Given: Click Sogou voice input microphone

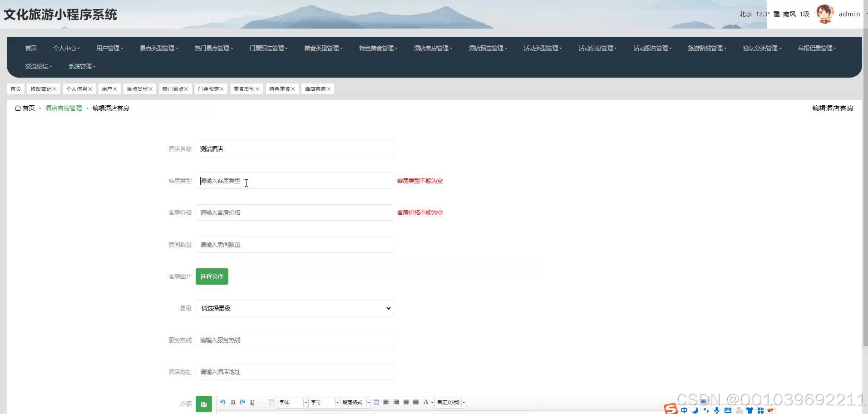Looking at the screenshot, I should [x=717, y=410].
